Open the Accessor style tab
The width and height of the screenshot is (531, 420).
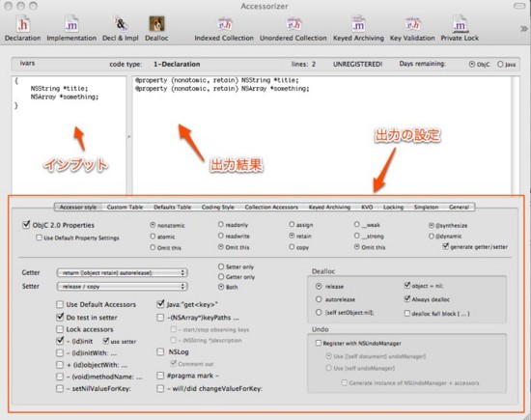tap(78, 207)
